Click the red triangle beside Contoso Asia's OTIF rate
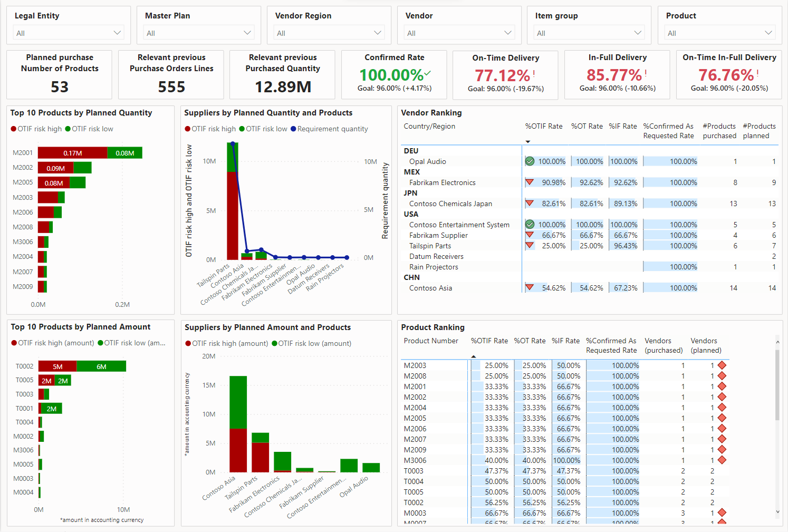The height and width of the screenshot is (532, 788). click(530, 288)
